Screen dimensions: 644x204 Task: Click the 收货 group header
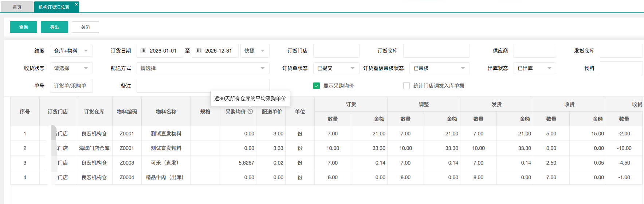569,104
